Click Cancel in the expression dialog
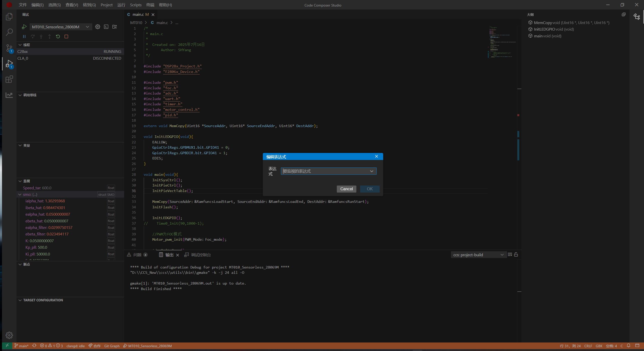644x351 pixels. (x=346, y=189)
